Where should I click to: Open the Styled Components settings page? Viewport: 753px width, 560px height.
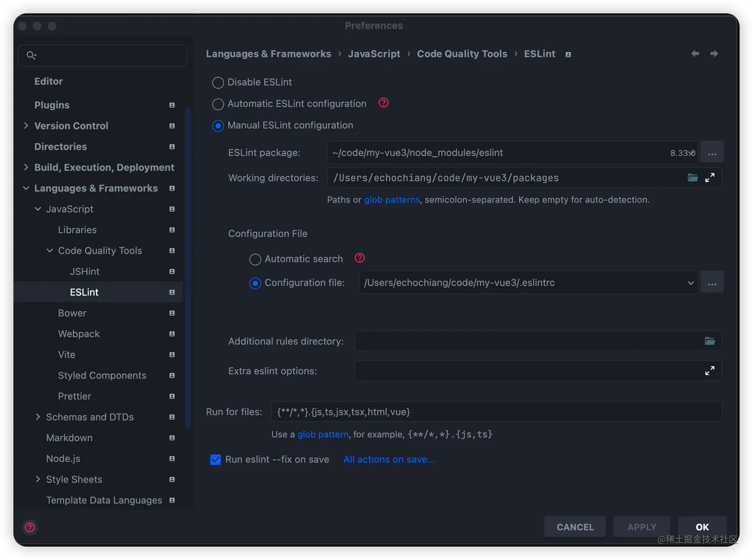click(102, 375)
